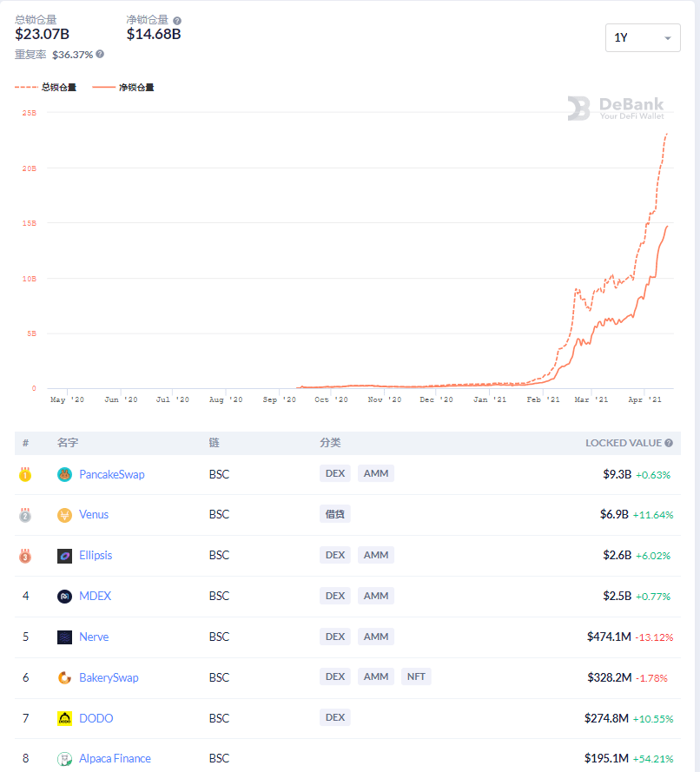
Task: Click NFT tag in BakerySwap row
Action: coord(416,676)
